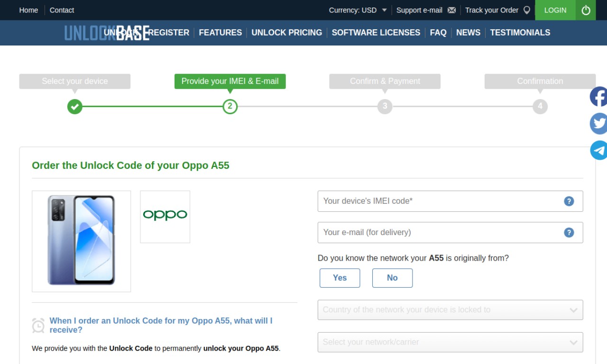Click the IMEI code help question icon
This screenshot has width=607, height=364.
point(569,201)
